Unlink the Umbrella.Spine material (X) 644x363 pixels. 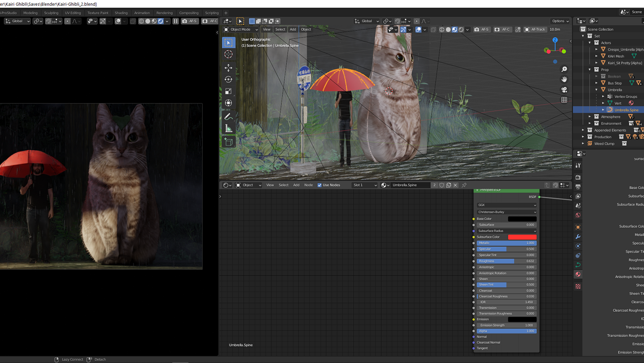click(x=455, y=185)
